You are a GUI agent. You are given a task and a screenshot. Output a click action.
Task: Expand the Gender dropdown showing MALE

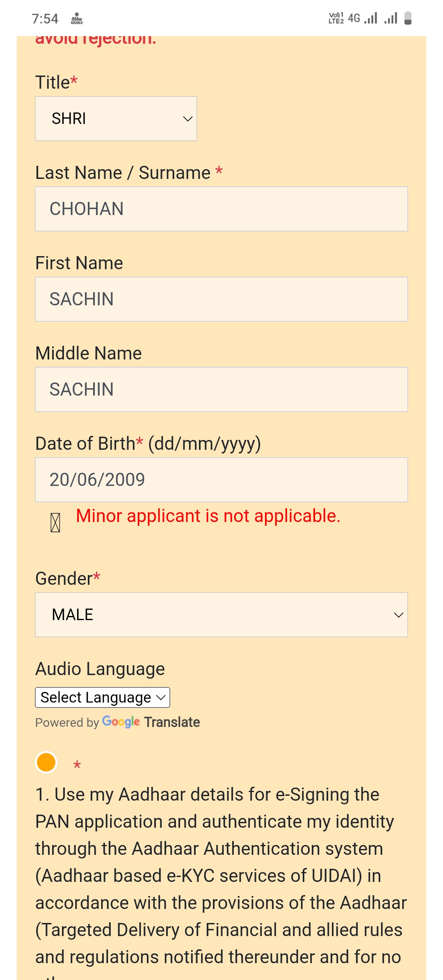[x=221, y=615]
